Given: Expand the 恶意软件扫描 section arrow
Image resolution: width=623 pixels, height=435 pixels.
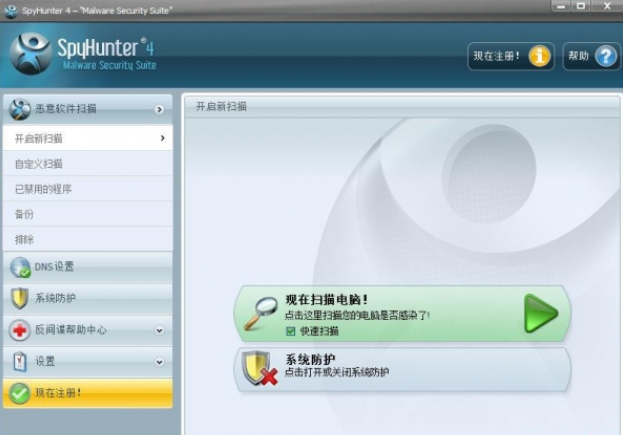Looking at the screenshot, I should coord(159,109).
